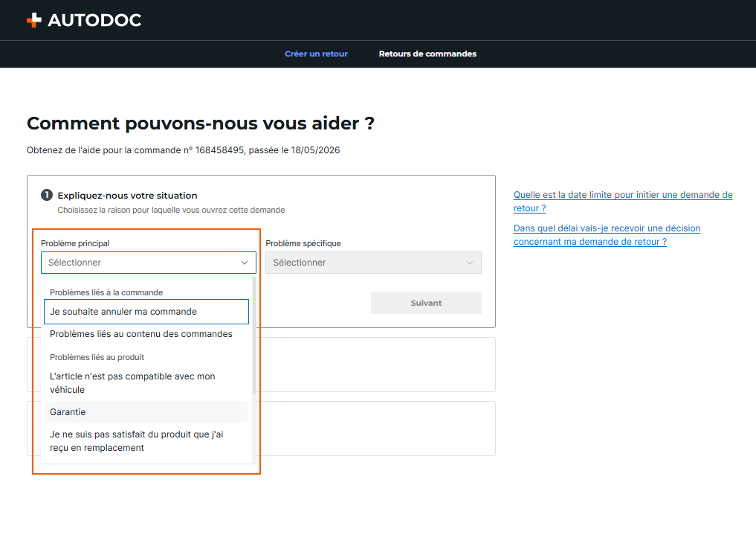The image size is (756, 552).
Task: Open the return request deadline FAQ link
Action: 623,202
